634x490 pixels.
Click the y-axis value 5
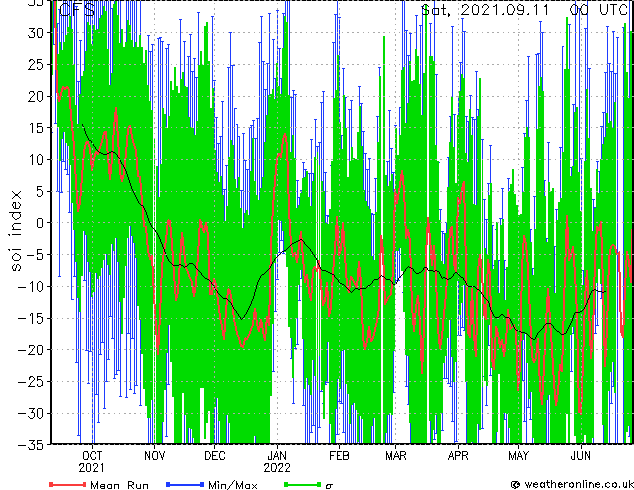40,191
